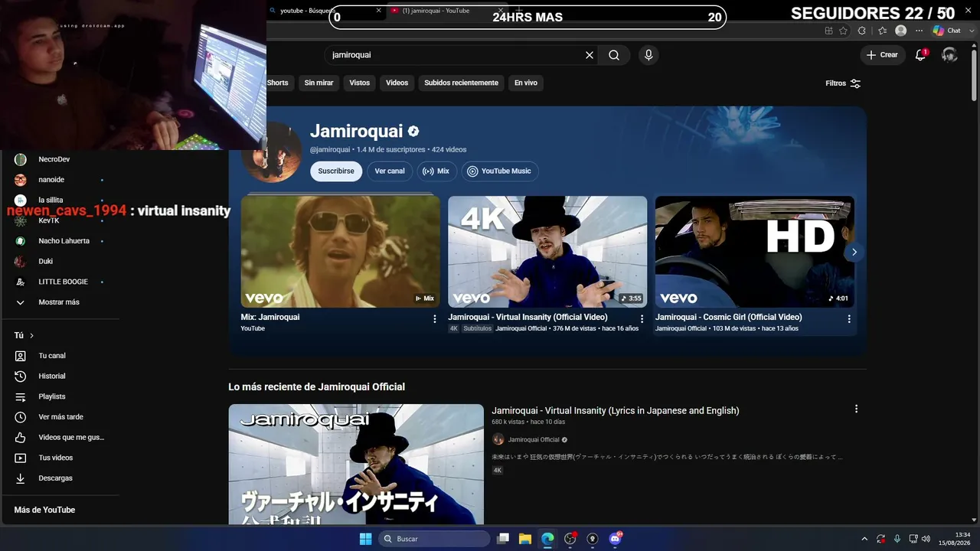The image size is (980, 551).
Task: Open the Filtros search filters
Action: [x=843, y=83]
